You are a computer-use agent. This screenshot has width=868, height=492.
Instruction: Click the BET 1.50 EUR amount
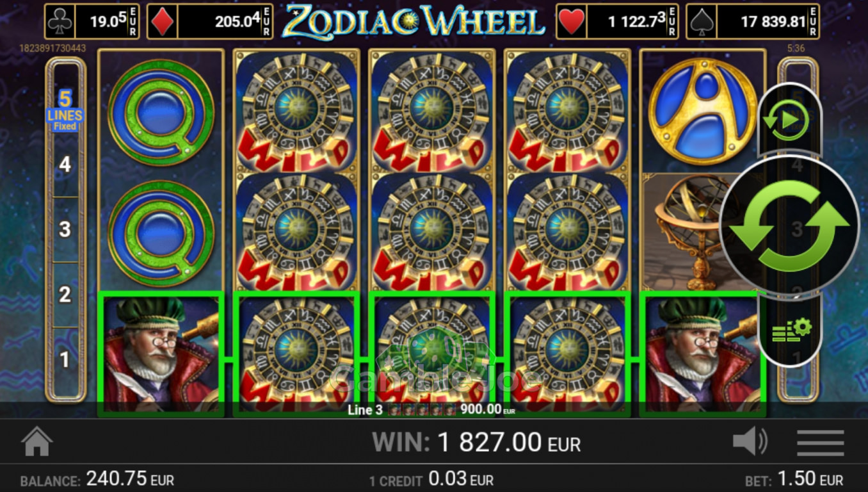pyautogui.click(x=794, y=479)
